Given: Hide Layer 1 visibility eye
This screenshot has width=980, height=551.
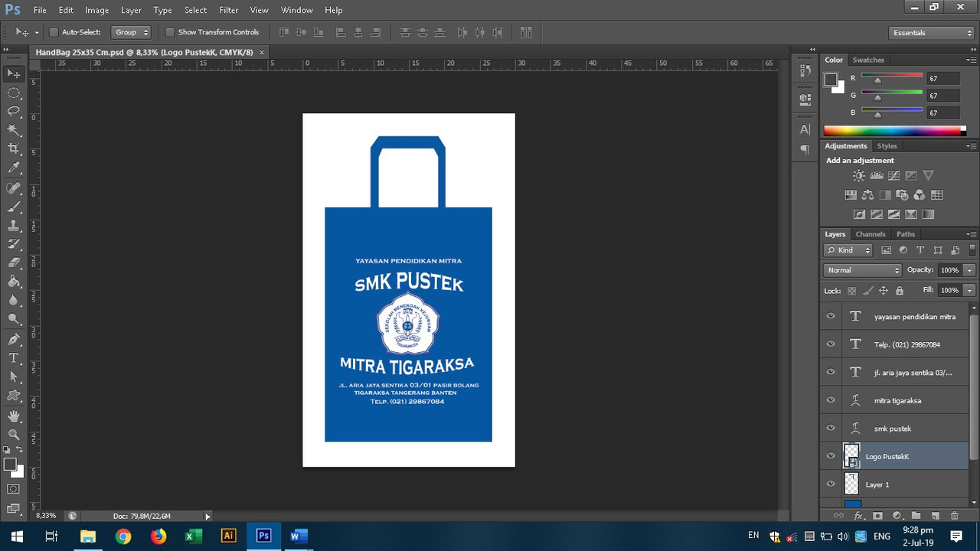Looking at the screenshot, I should click(x=831, y=484).
